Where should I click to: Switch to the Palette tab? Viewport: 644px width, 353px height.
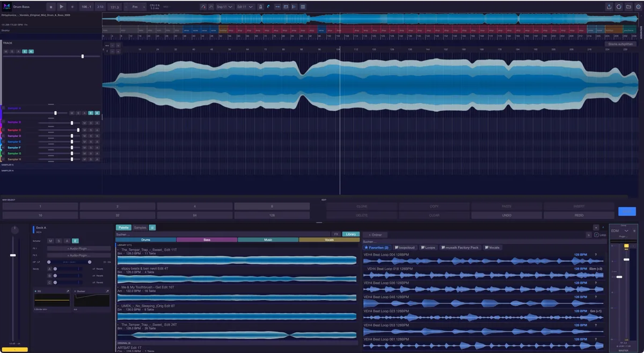pyautogui.click(x=124, y=228)
